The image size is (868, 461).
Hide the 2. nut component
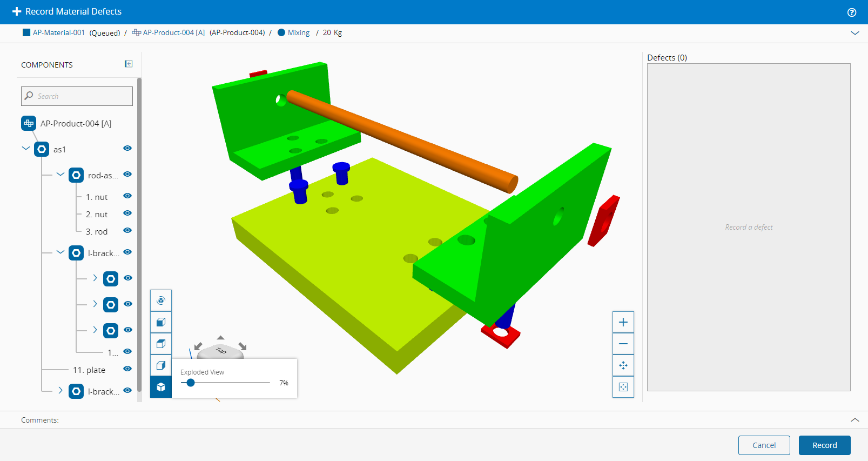[x=127, y=213]
